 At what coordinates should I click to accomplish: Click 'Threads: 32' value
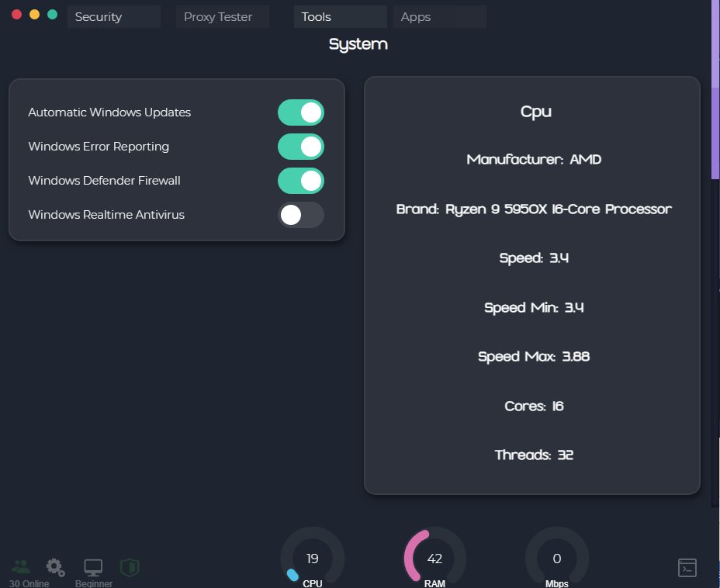534,455
